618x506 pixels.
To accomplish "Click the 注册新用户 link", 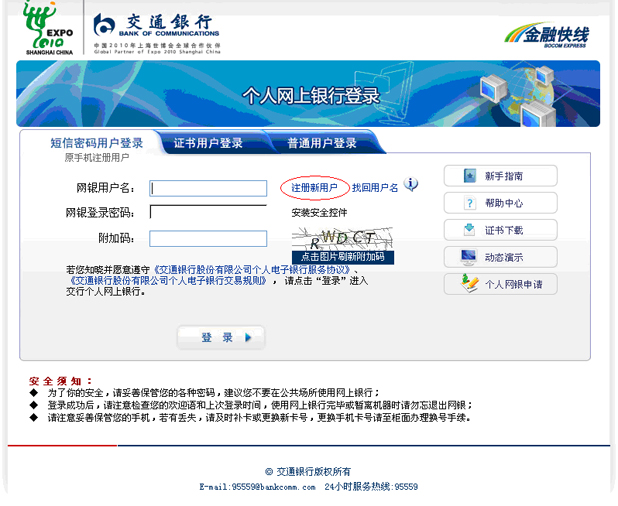I will point(314,188).
